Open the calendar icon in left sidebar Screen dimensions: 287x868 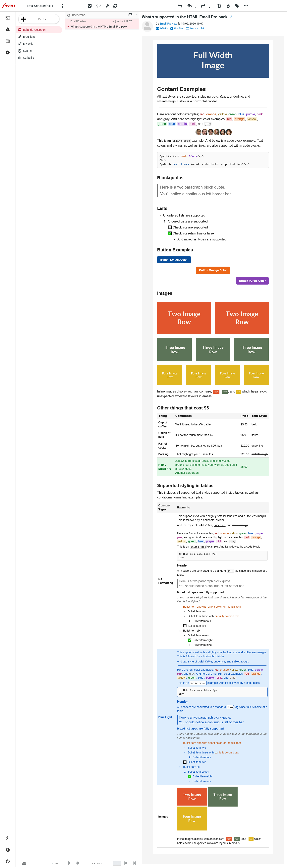(8, 41)
